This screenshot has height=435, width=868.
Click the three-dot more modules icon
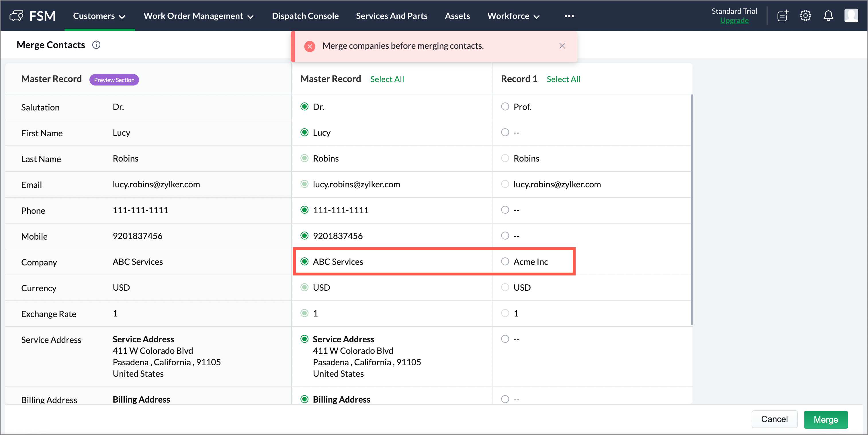click(569, 16)
